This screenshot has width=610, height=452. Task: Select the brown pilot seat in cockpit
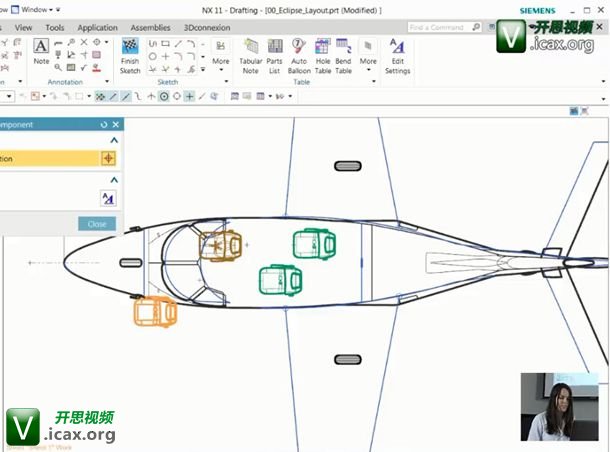220,245
